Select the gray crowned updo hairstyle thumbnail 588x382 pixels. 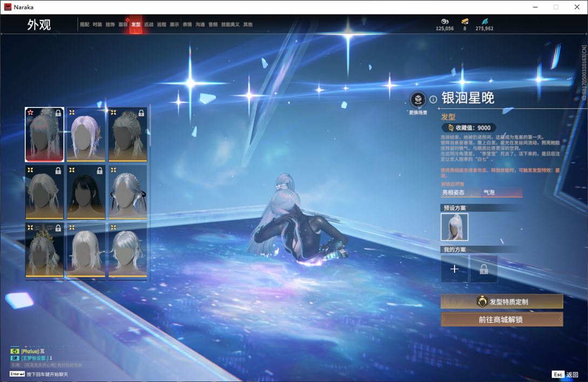tap(127, 135)
